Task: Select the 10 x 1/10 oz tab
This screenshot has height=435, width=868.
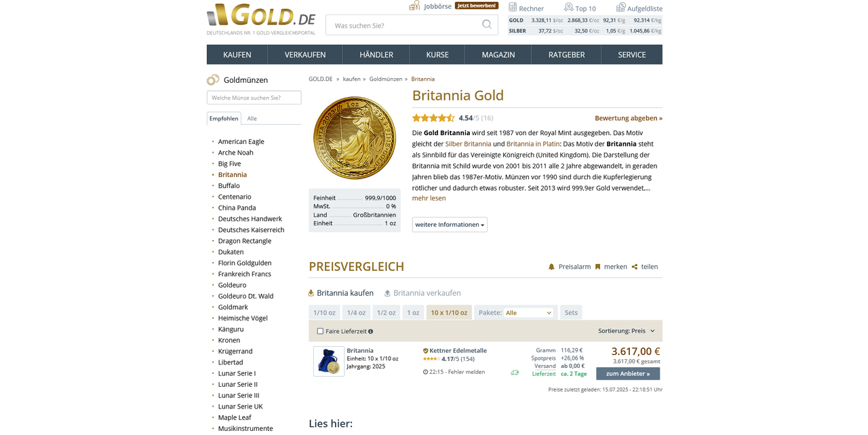Action: (x=449, y=312)
